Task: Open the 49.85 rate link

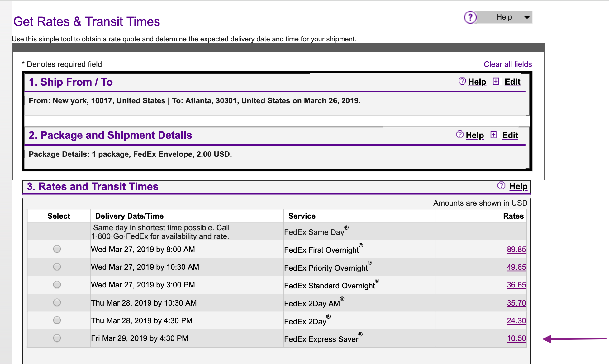Action: pyautogui.click(x=516, y=267)
